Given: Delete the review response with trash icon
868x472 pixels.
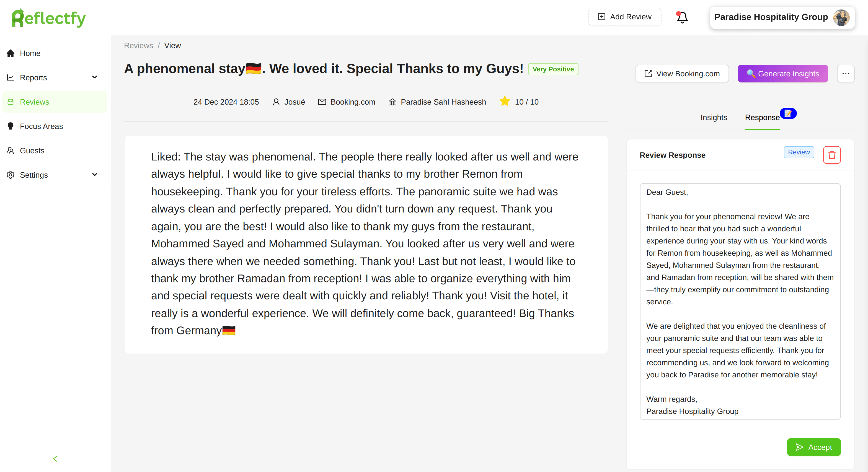Looking at the screenshot, I should [x=832, y=155].
